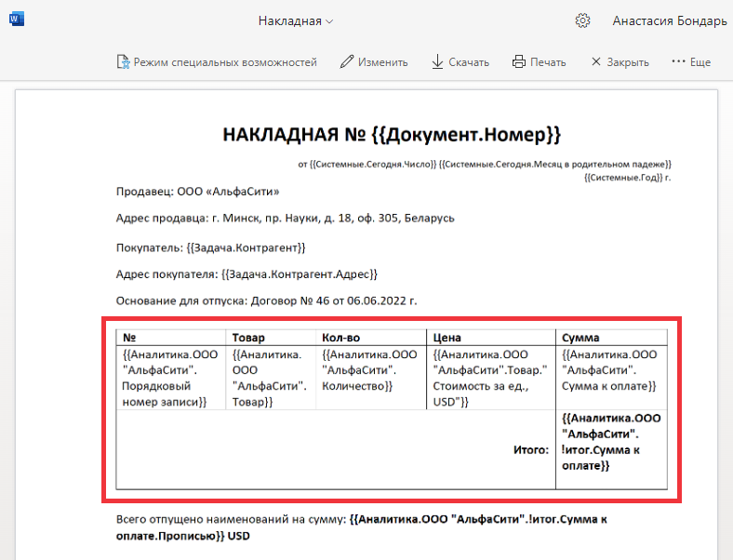This screenshot has height=560, width=733.
Task: Click the Сумма к оплате placeholder cell
Action: [611, 378]
